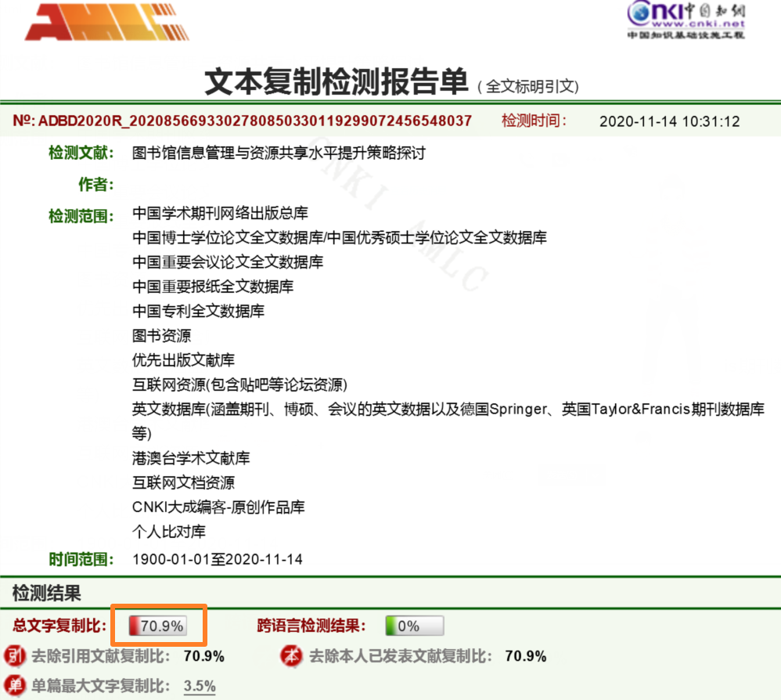Click 个人比对库 entry
This screenshot has height=700, width=781.
(169, 532)
